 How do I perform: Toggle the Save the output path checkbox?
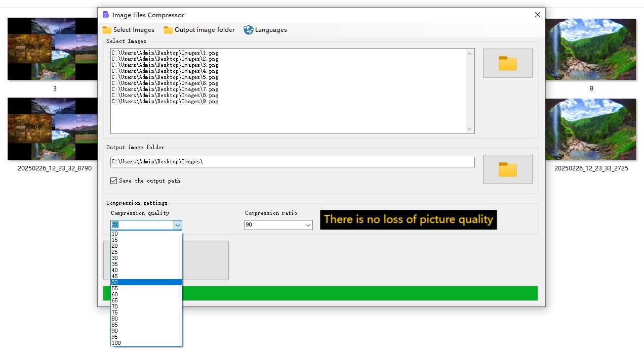(x=113, y=181)
